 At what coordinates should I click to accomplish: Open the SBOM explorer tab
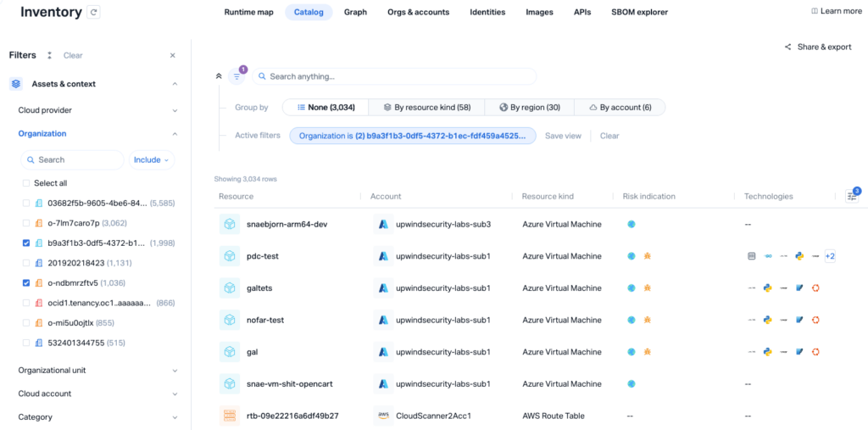coord(639,12)
